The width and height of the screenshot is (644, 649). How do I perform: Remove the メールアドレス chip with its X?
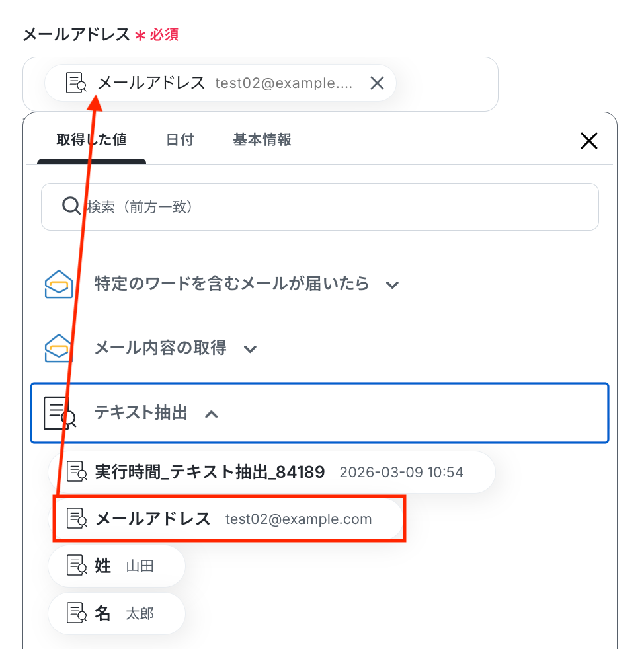(377, 83)
